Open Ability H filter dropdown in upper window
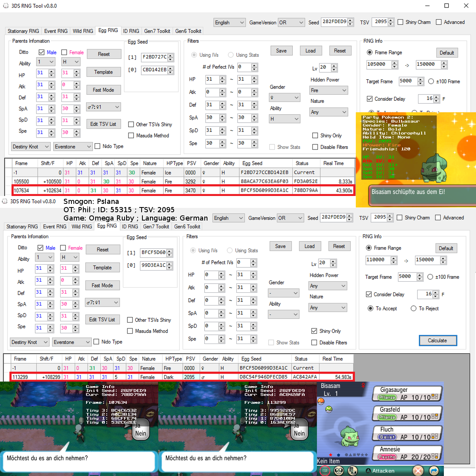 pyautogui.click(x=285, y=119)
